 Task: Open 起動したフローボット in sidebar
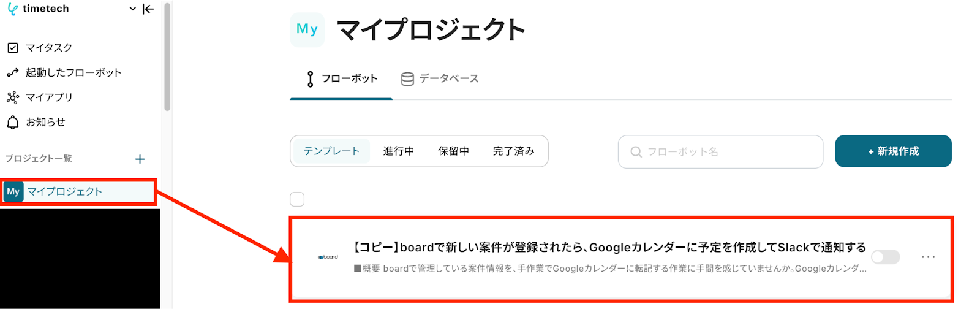[x=73, y=72]
